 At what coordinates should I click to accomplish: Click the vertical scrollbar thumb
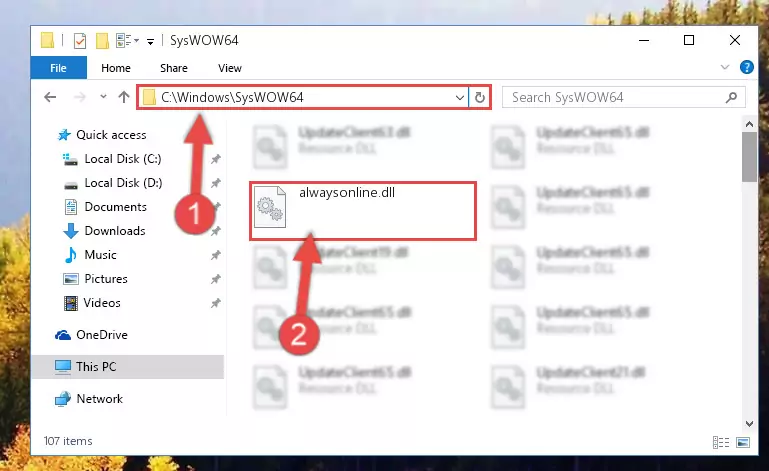[x=749, y=157]
